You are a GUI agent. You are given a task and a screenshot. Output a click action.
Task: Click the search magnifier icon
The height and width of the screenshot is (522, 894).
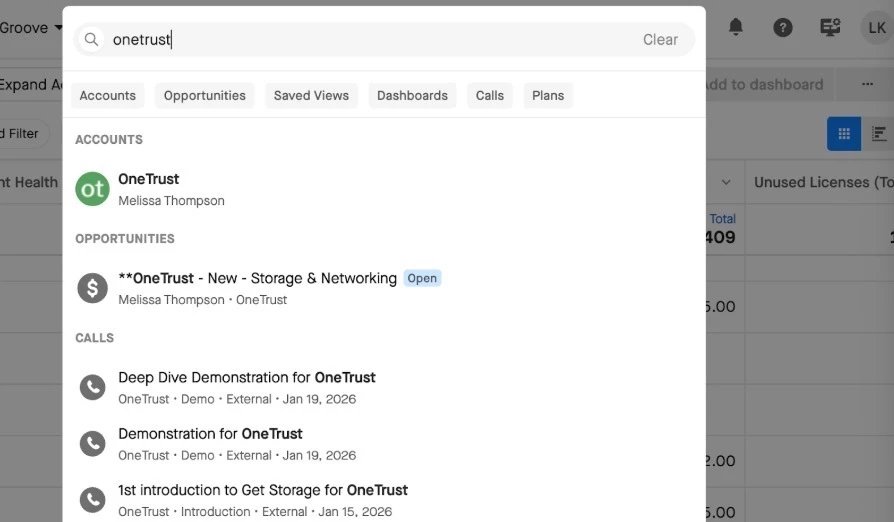(x=91, y=39)
